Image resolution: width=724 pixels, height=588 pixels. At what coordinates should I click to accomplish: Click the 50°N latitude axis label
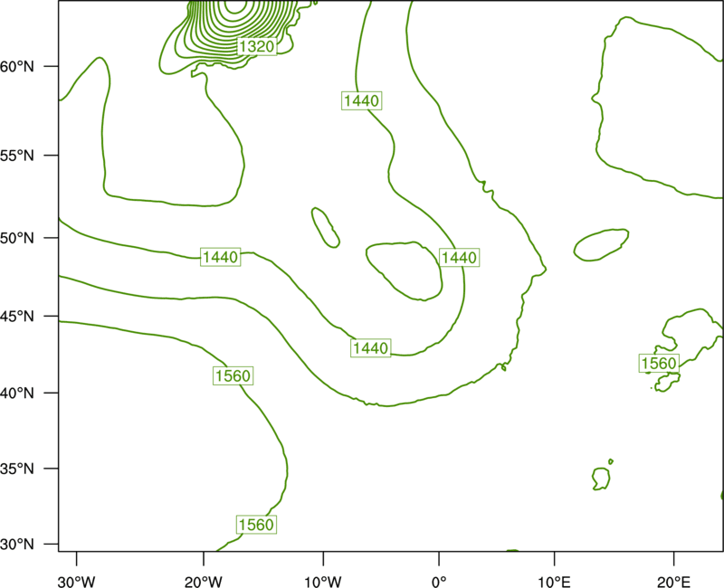pyautogui.click(x=17, y=238)
